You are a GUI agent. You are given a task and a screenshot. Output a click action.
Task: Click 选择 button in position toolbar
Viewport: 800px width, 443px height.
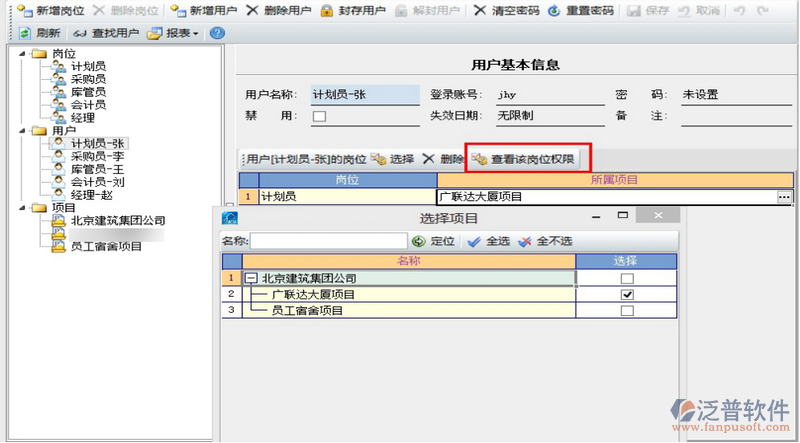coord(392,159)
